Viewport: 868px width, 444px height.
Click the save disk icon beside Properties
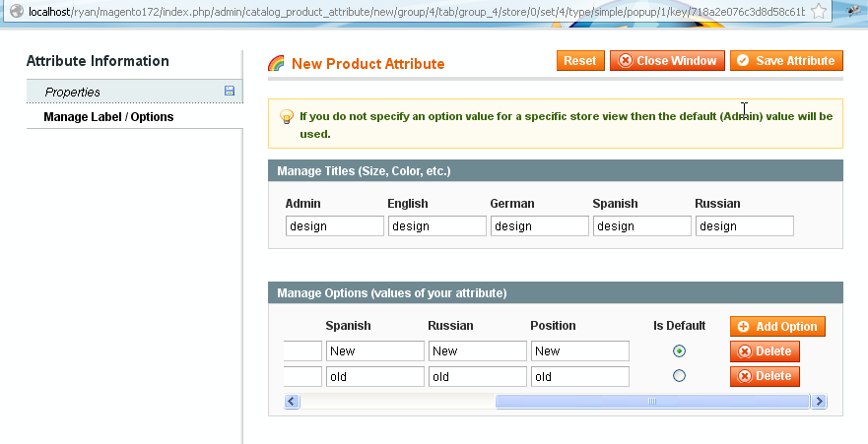pos(230,92)
